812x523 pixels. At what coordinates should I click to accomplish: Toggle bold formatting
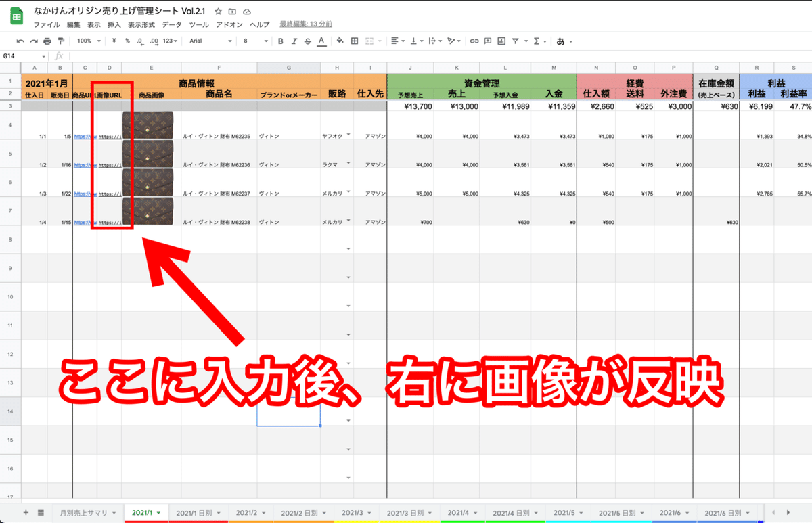pyautogui.click(x=281, y=41)
